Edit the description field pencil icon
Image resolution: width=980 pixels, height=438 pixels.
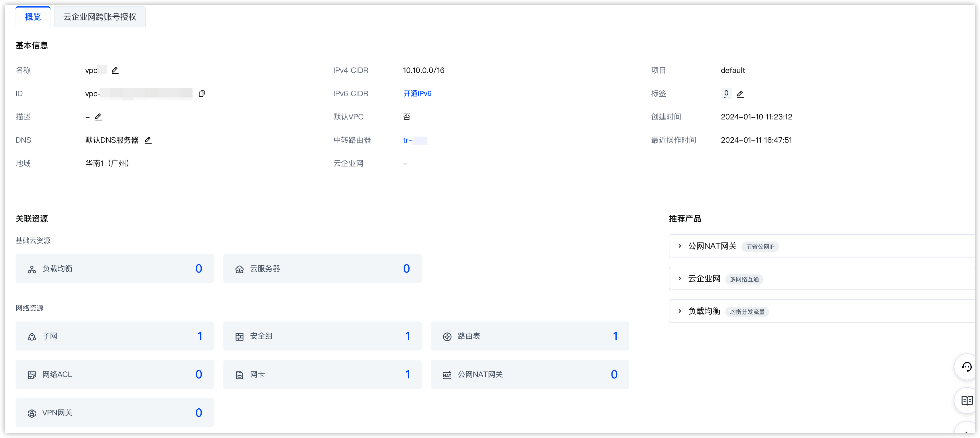tap(98, 117)
